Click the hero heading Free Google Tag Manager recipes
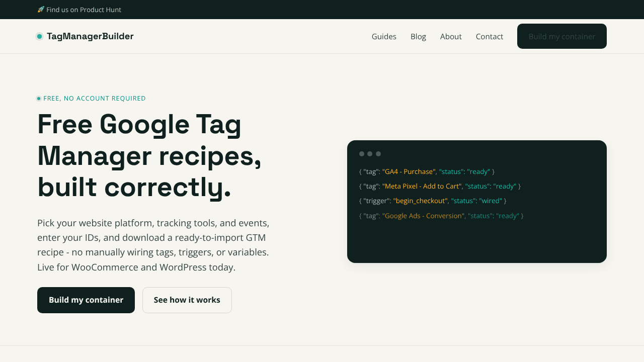644x362 pixels. click(x=149, y=155)
